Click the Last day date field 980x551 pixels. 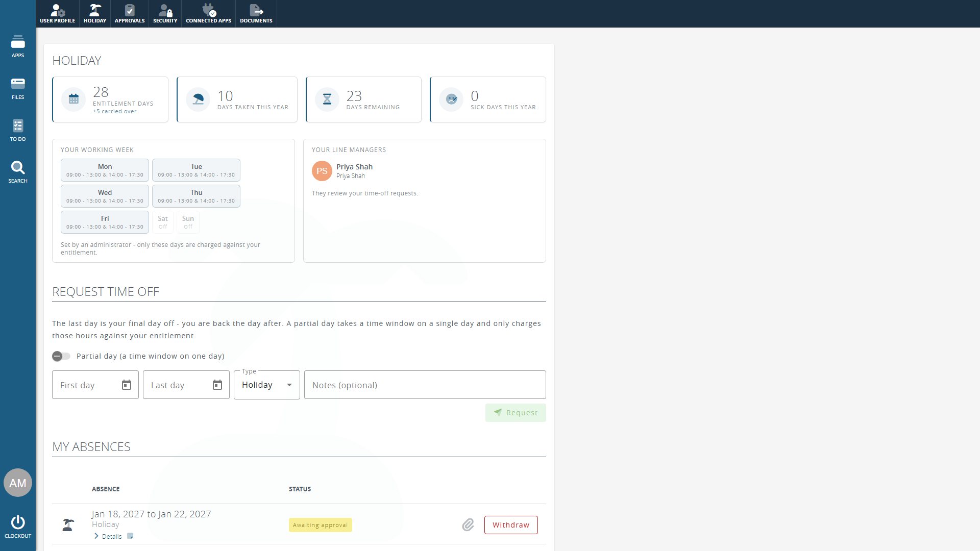[186, 385]
